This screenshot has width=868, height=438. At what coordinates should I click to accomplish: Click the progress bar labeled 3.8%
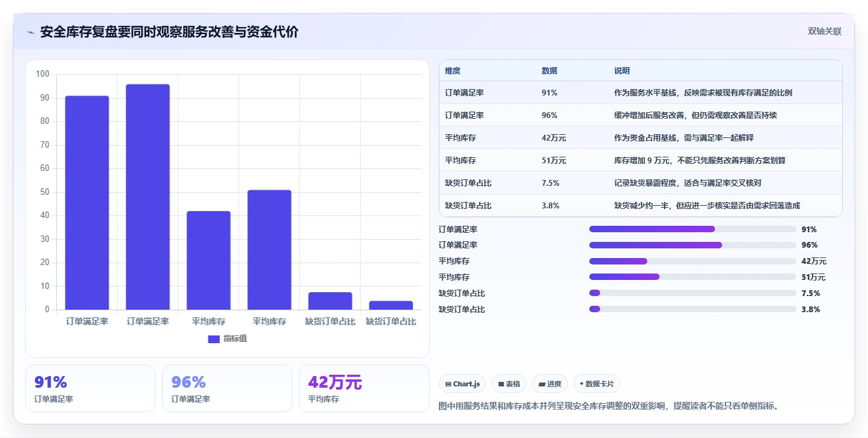coord(692,309)
